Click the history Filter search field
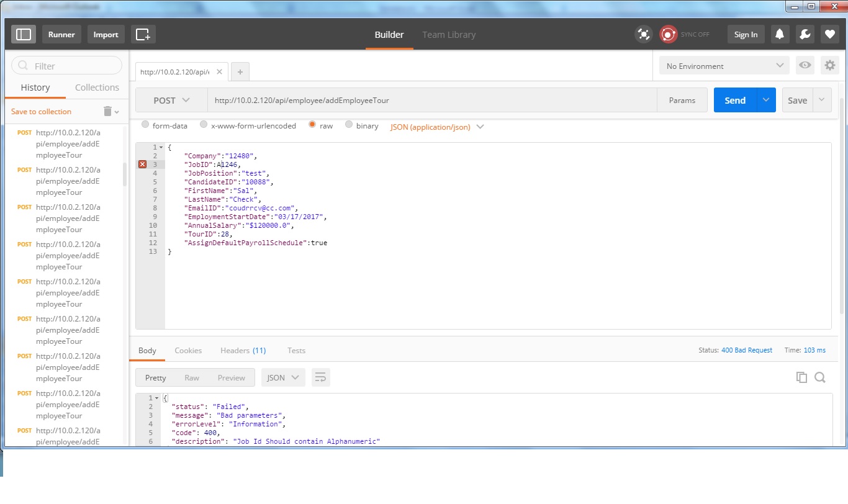 (x=66, y=66)
